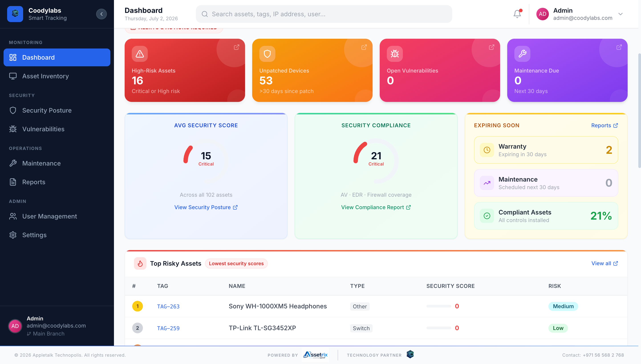Expand the Admin account dropdown
Viewport: 641px width, 364px height.
(620, 14)
